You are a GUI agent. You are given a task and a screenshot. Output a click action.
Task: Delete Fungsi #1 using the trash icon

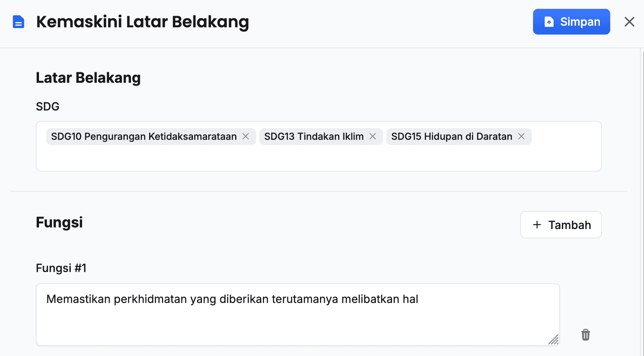(585, 335)
